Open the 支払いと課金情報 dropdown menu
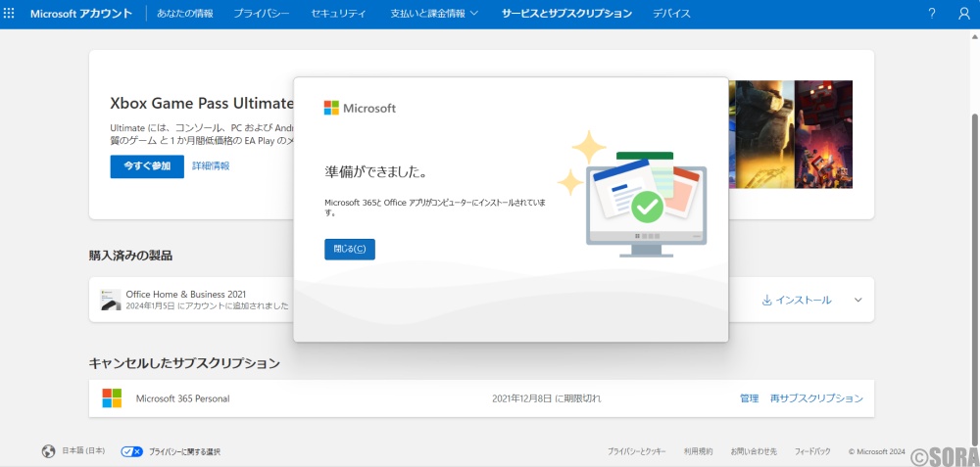980x467 pixels. (434, 13)
